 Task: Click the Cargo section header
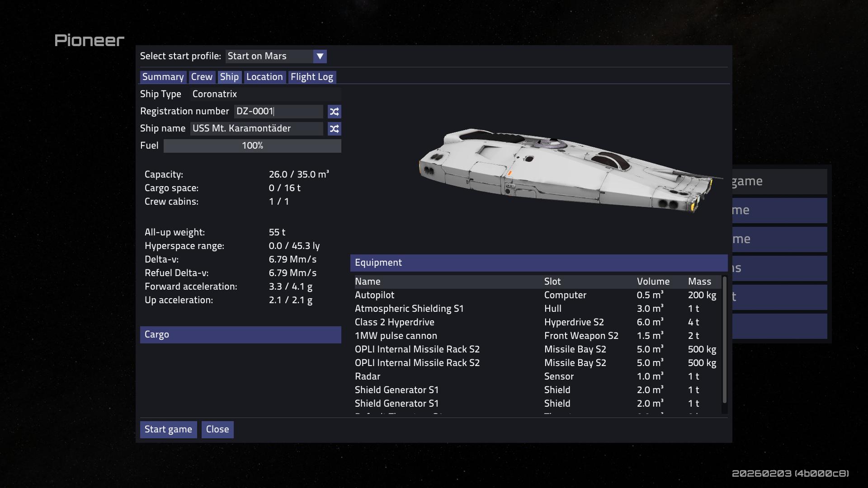pyautogui.click(x=241, y=335)
